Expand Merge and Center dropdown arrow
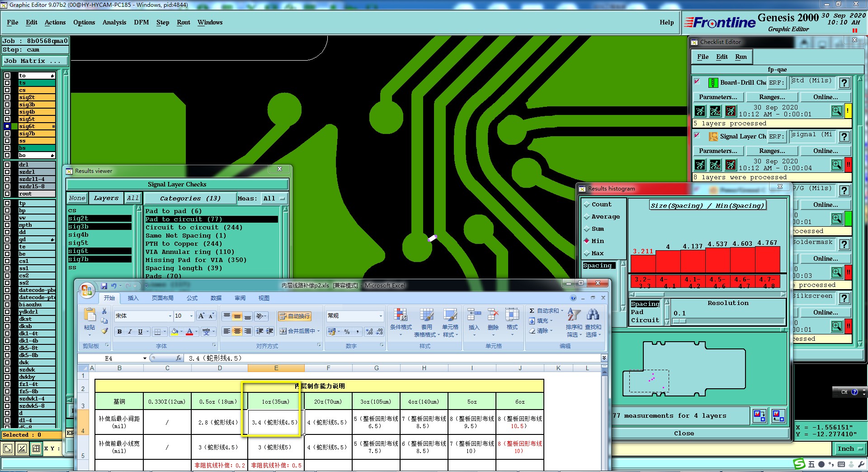Image resolution: width=868 pixels, height=472 pixels. (318, 331)
